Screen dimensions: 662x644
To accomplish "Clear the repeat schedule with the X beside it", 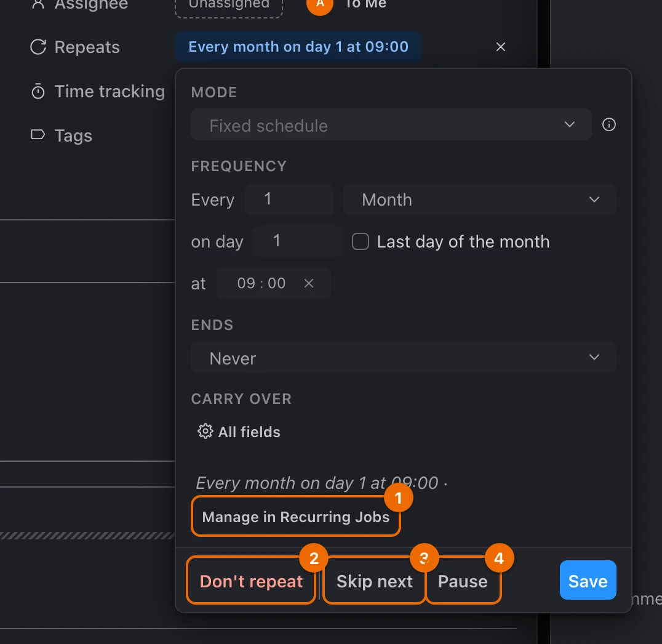I will tap(501, 47).
